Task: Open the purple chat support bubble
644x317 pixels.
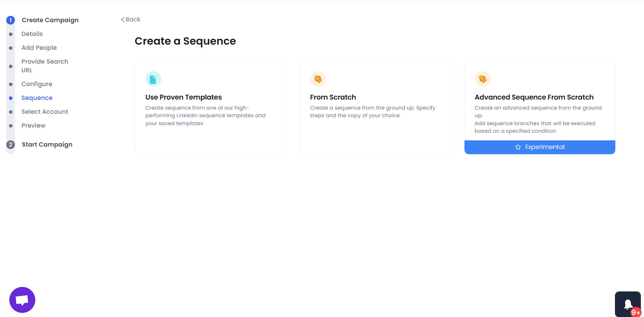Action: pyautogui.click(x=22, y=300)
